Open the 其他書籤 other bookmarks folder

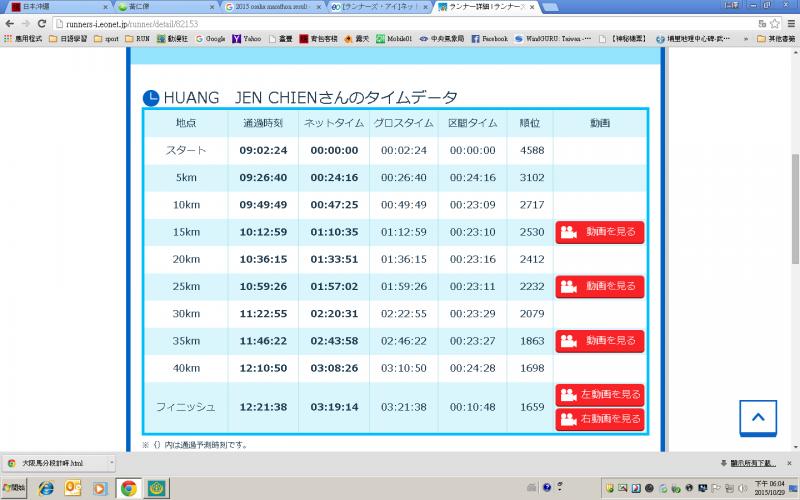776,39
